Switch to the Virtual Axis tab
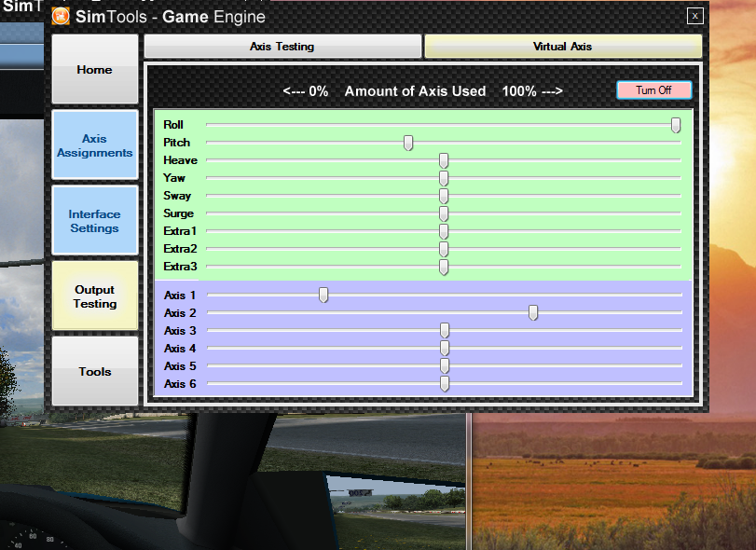The width and height of the screenshot is (756, 550). tap(563, 47)
